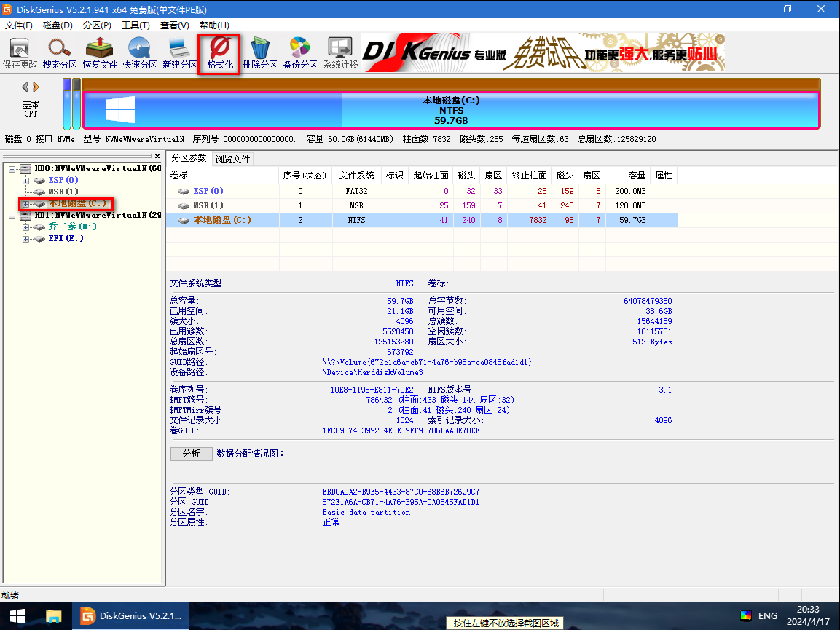Open the Windows Start menu
The image size is (840, 630).
17,616
